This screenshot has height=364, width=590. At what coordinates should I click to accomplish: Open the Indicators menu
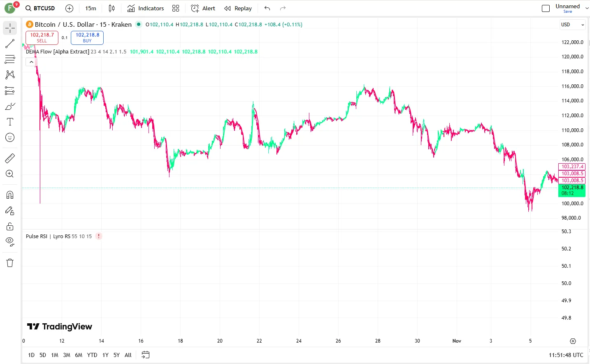point(146,8)
